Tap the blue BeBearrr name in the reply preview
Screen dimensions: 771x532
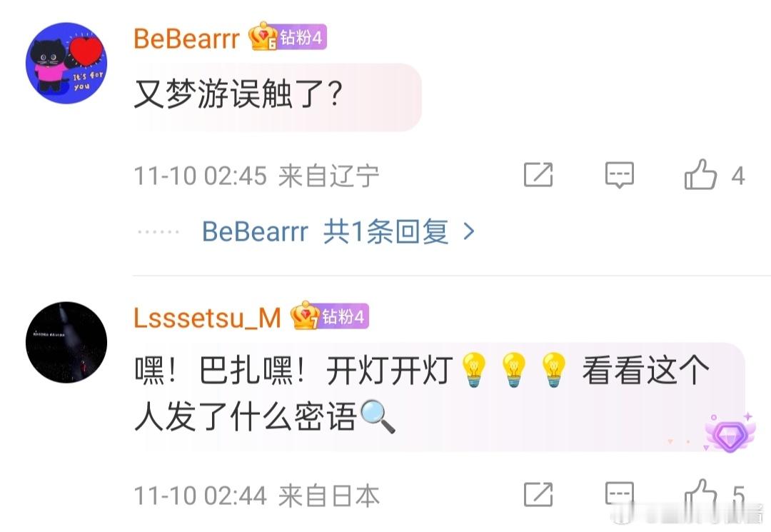click(255, 231)
